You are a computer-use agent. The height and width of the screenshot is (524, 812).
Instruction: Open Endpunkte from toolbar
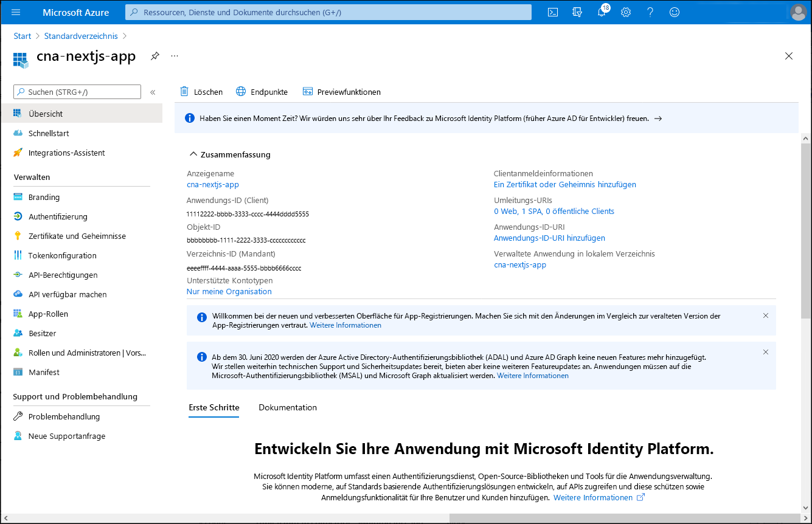coord(262,92)
